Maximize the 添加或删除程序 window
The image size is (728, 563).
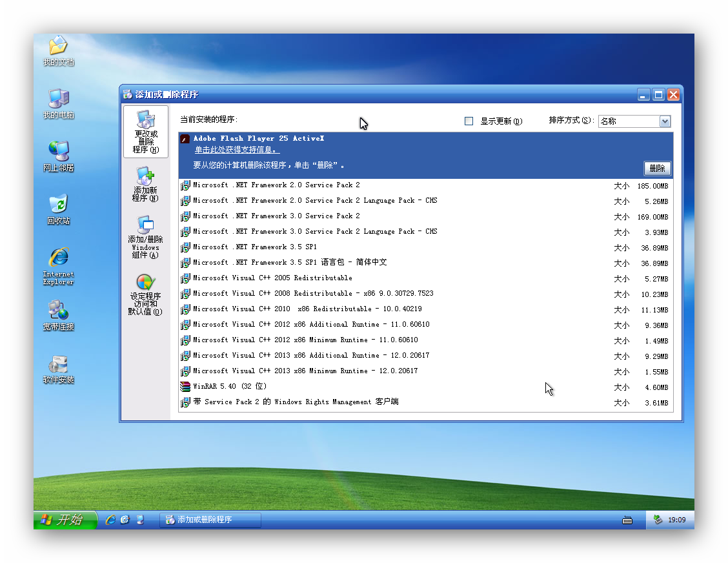[658, 95]
